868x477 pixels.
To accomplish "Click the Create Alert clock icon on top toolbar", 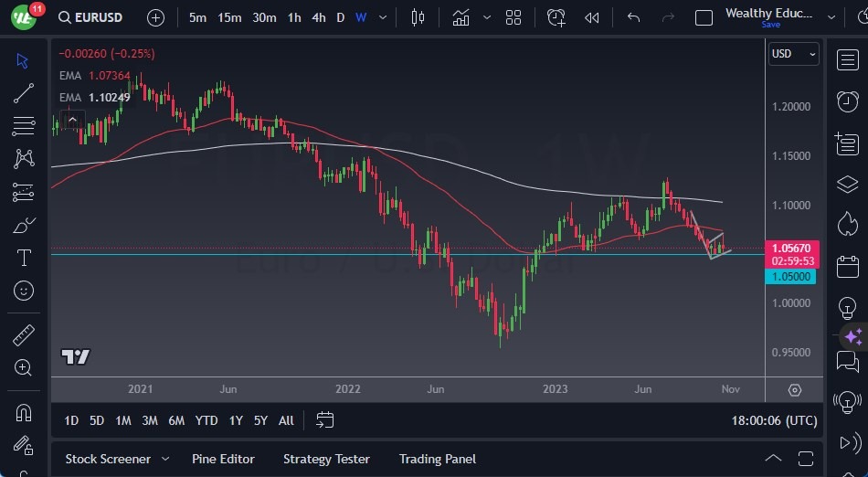I will 556,17.
